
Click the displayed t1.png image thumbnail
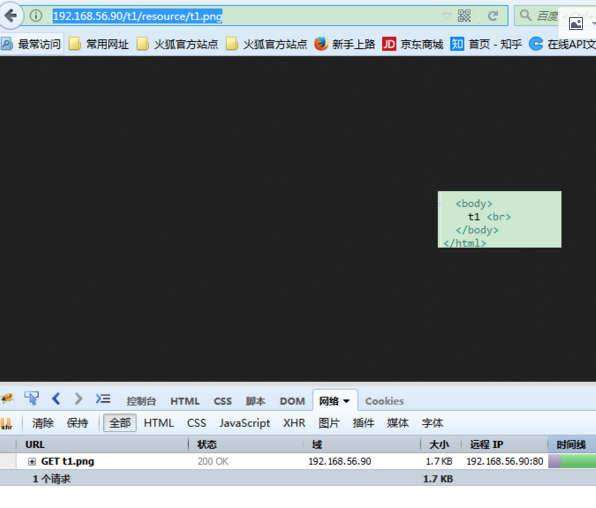click(499, 219)
